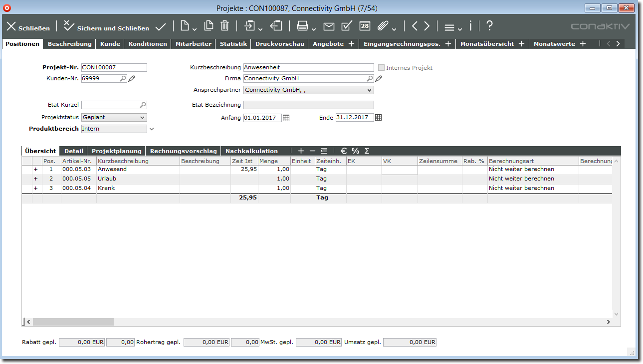This screenshot has height=364, width=643.
Task: Click the Euro sign icon in positions toolbar
Action: (x=343, y=151)
